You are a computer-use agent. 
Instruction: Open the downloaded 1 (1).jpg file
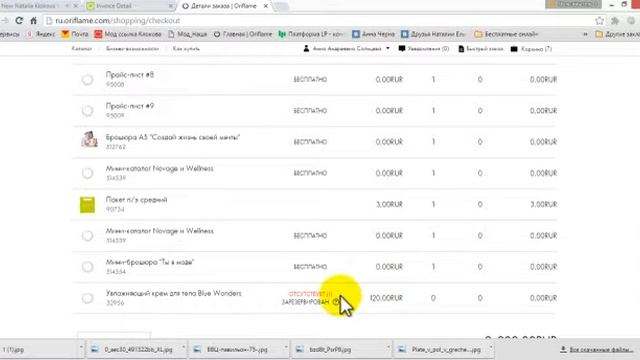[14, 350]
